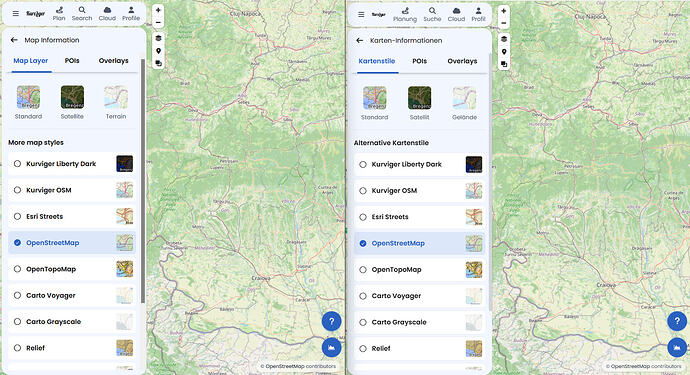Open the Profile icon in English panel

(131, 14)
